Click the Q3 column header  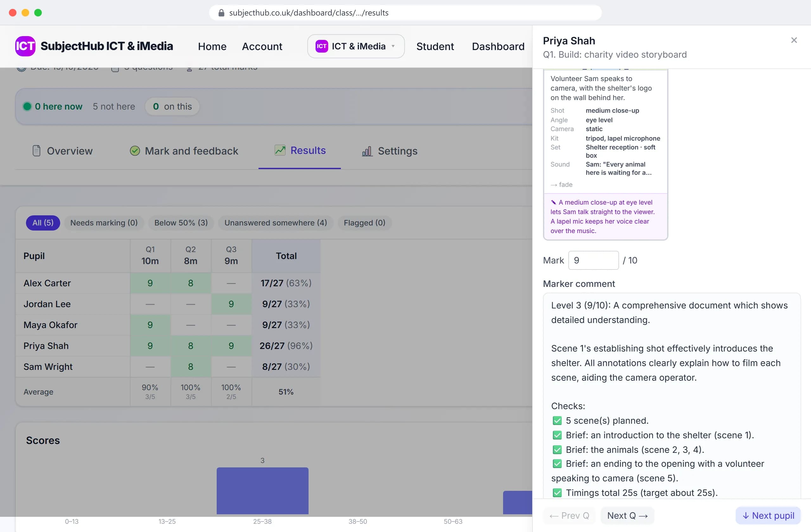(x=231, y=256)
